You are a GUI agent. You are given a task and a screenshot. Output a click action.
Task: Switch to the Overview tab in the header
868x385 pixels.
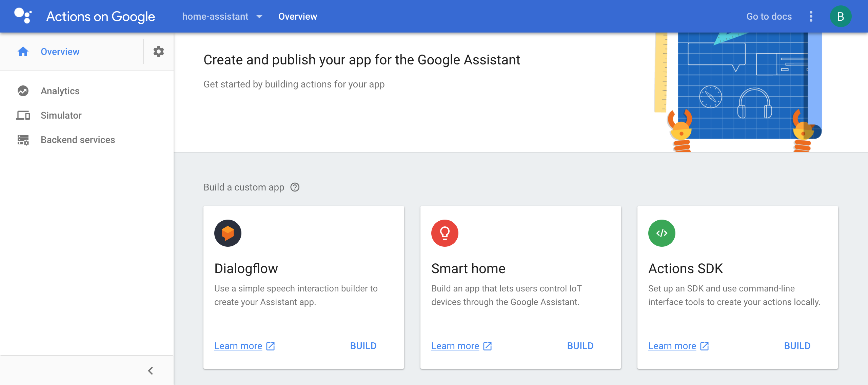(297, 16)
